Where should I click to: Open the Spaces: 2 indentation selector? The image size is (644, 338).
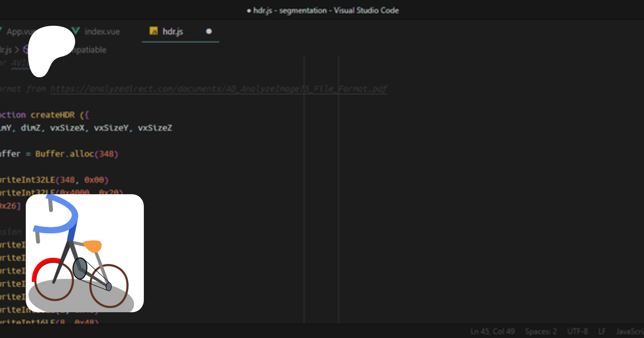[541, 332]
